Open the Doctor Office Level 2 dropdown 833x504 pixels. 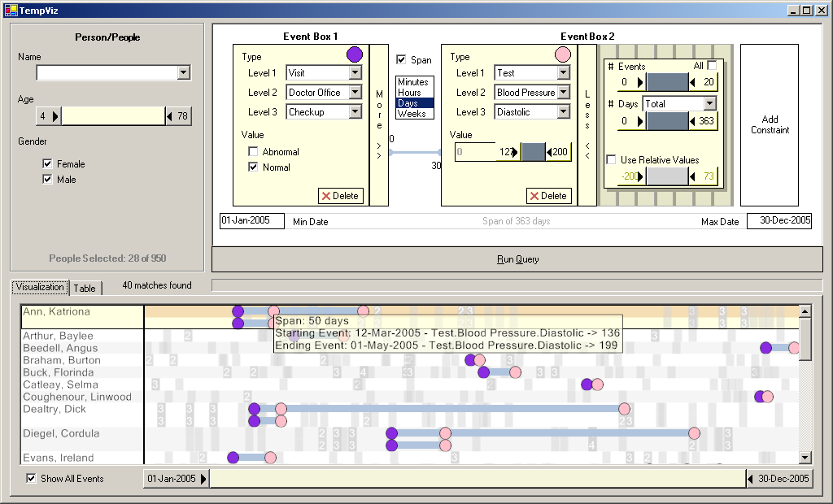pos(355,93)
